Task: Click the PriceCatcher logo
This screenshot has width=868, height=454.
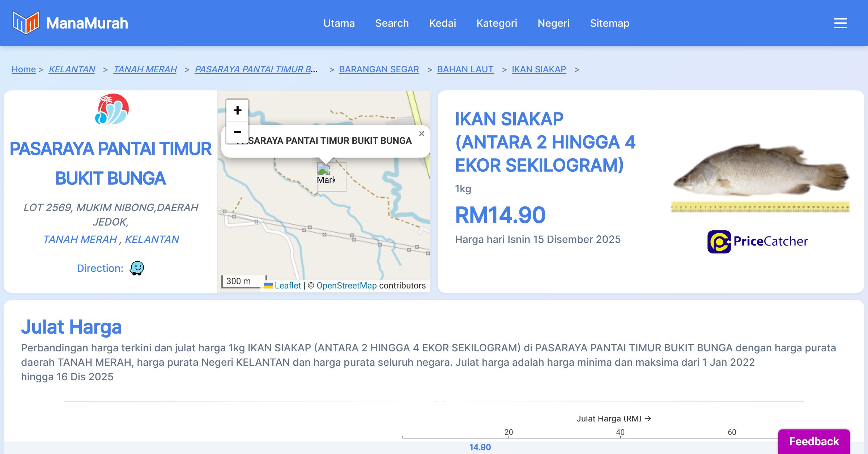Action: point(757,241)
